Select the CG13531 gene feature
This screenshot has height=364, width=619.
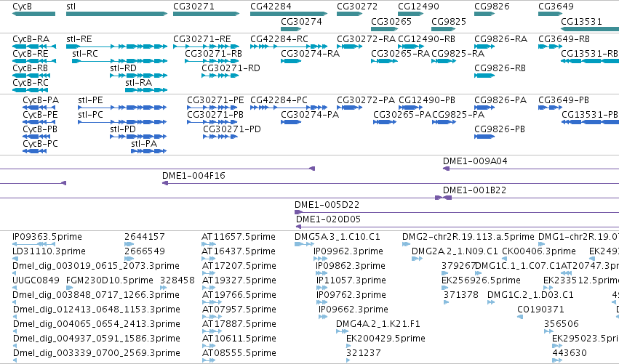pyautogui.click(x=590, y=29)
